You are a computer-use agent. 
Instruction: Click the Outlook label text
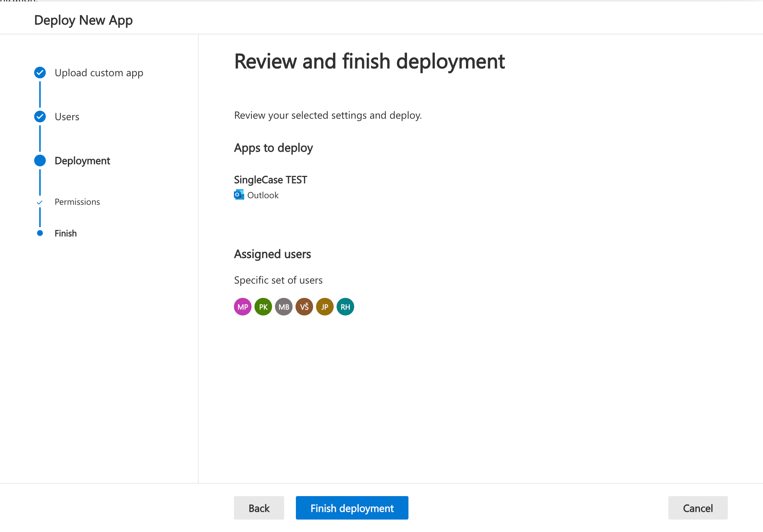tap(263, 195)
